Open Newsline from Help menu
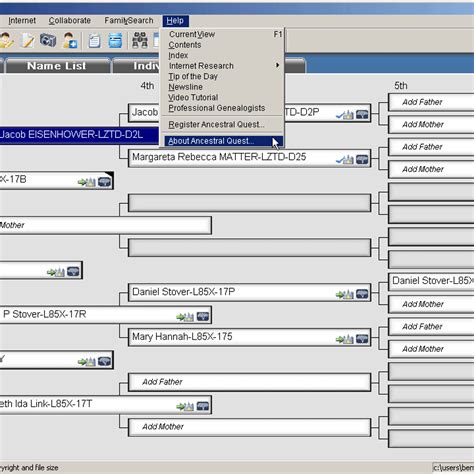Viewport: 474px width, 474px height. point(223,87)
